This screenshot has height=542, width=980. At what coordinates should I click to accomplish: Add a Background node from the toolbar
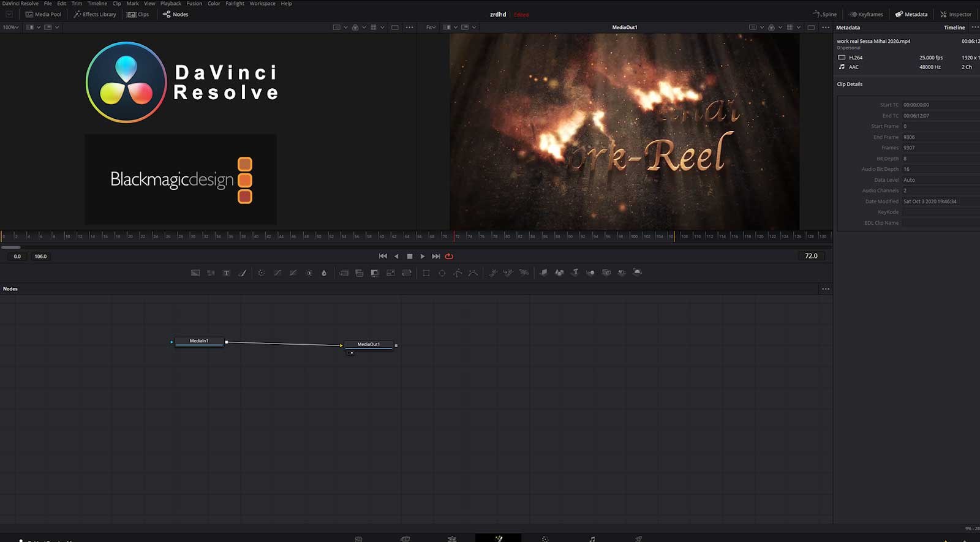click(x=195, y=273)
